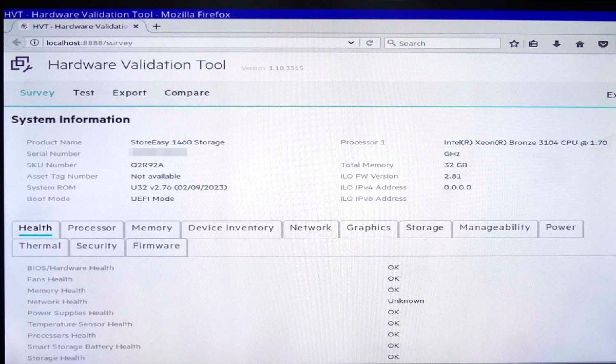616x364 pixels.
Task: Switch to the Manageability tab
Action: coord(494,227)
